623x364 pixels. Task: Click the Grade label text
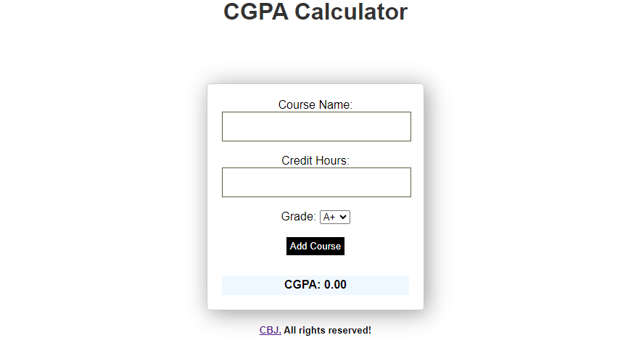298,217
